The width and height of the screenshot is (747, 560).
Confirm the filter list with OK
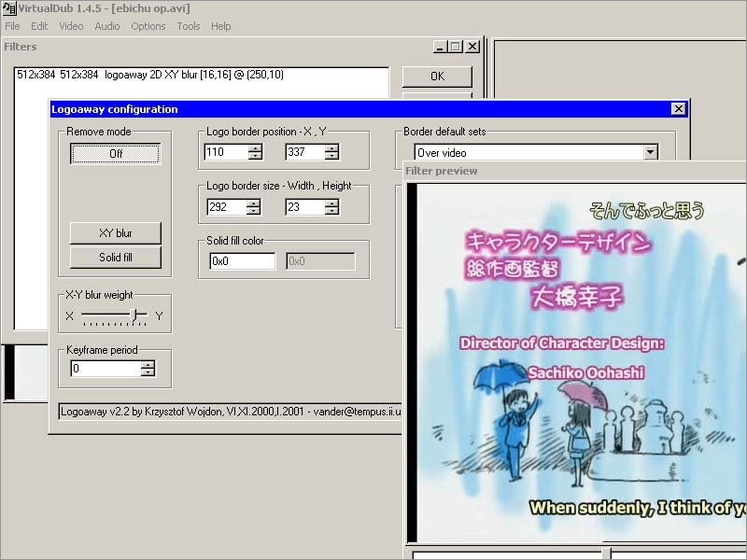tap(436, 76)
